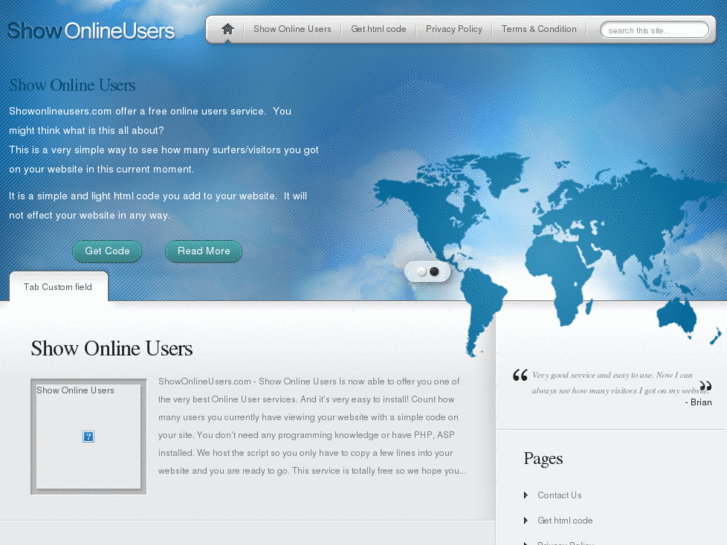Viewport: 727px width, 545px height.
Task: Click the text 'It is a simple and light html code'
Action: pyautogui.click(x=85, y=196)
